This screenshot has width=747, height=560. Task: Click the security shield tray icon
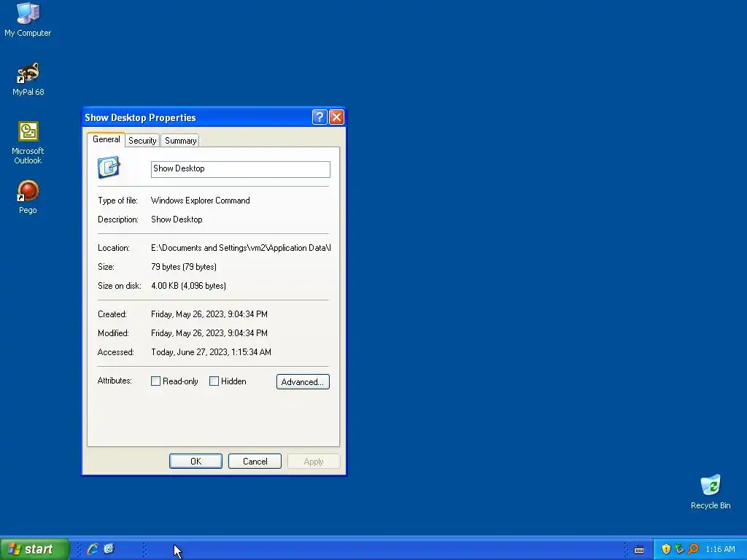(666, 549)
